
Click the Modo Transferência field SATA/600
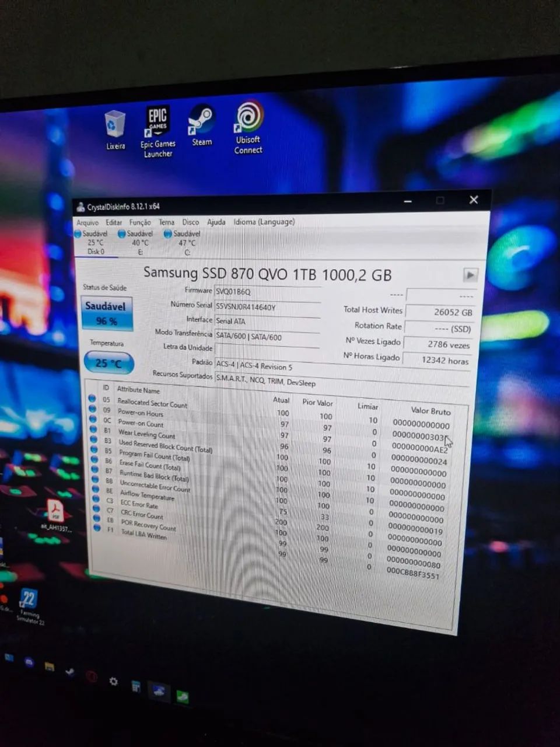[x=267, y=337]
